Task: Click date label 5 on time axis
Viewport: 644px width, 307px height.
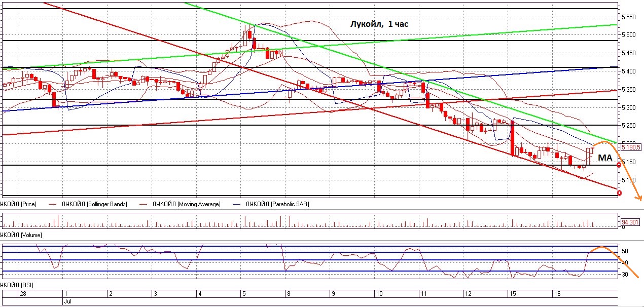Action: click(244, 294)
